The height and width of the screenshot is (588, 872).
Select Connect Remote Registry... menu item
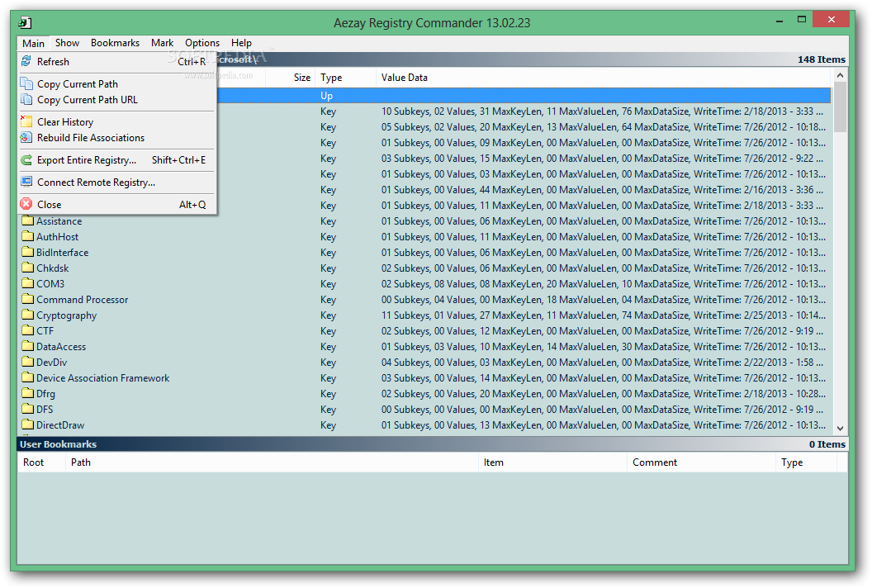116,182
